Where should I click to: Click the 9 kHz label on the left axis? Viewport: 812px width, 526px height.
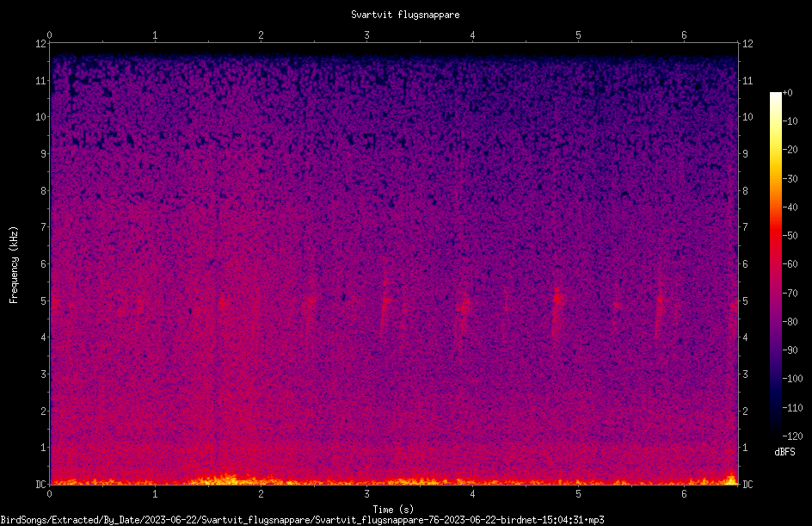coord(44,153)
